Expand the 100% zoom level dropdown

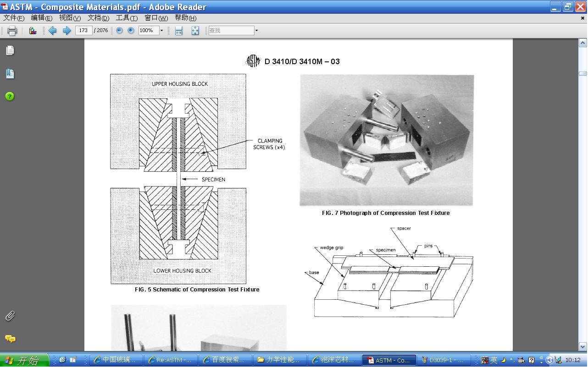[x=161, y=31]
